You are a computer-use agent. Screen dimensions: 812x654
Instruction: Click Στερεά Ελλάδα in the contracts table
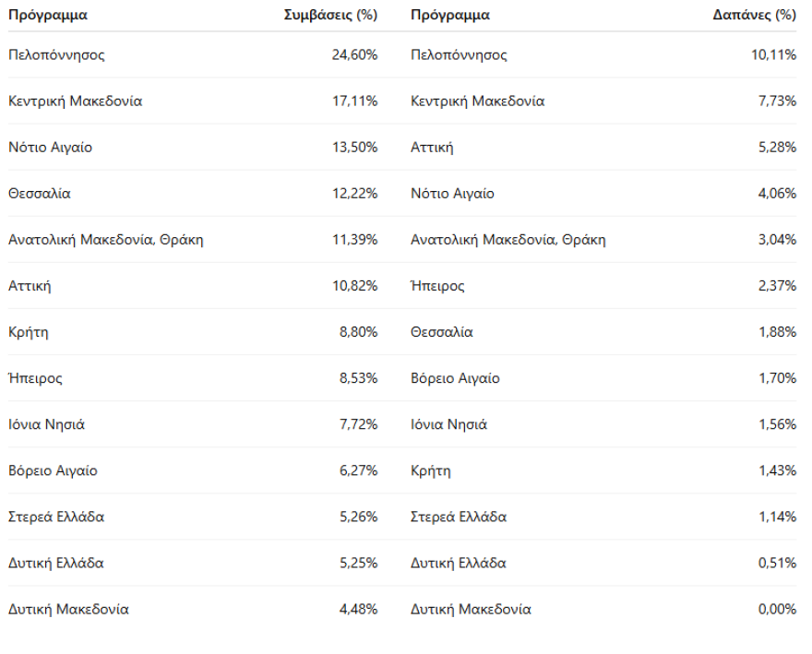pyautogui.click(x=55, y=517)
